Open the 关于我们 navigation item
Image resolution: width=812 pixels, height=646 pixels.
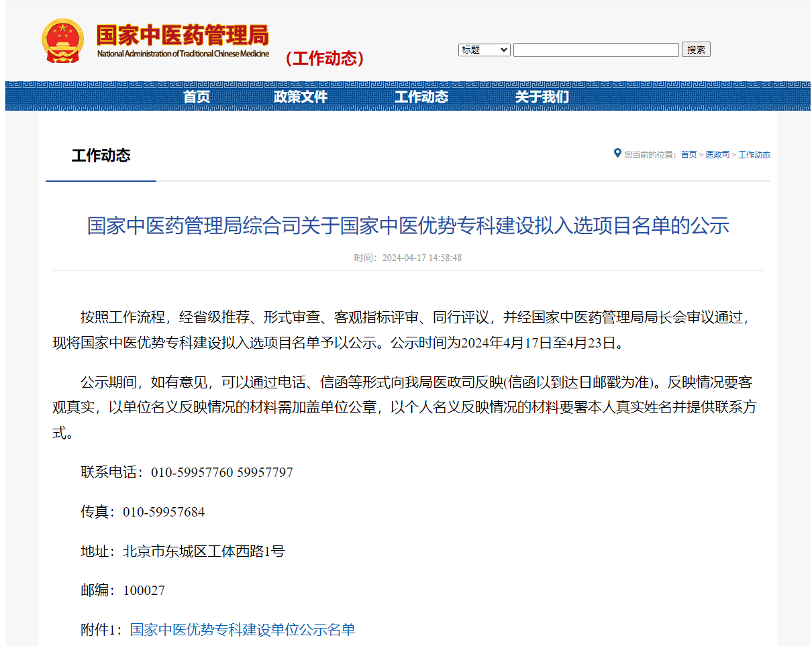(x=542, y=97)
